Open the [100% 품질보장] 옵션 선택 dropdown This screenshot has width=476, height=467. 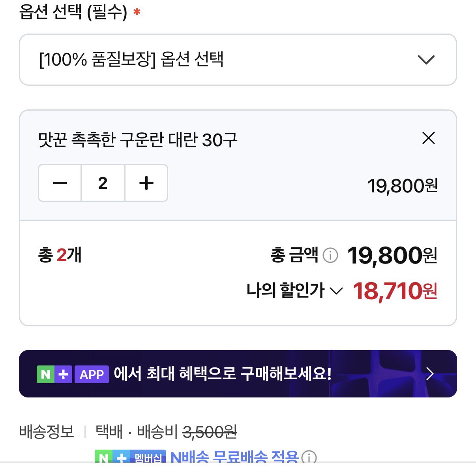coord(238,60)
